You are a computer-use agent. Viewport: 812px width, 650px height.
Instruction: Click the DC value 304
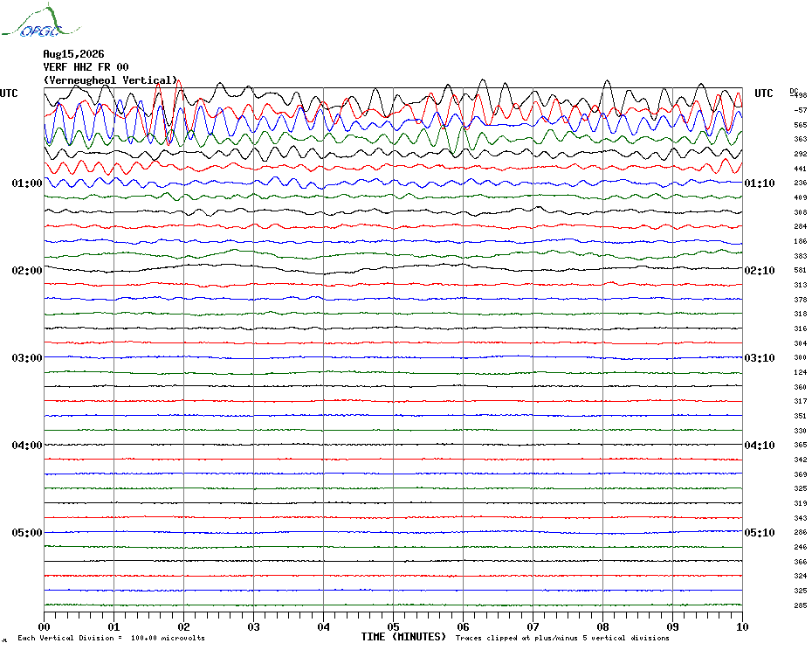(800, 343)
